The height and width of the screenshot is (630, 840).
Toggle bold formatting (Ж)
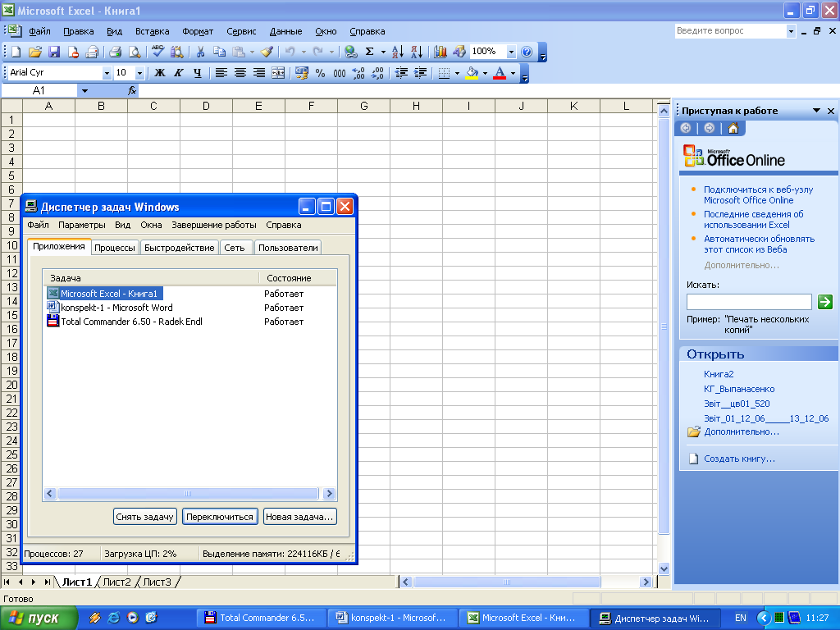pyautogui.click(x=160, y=72)
